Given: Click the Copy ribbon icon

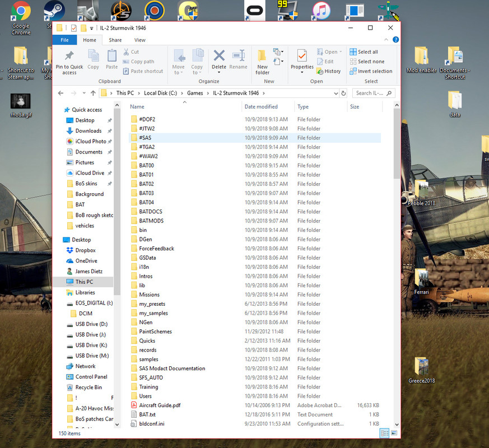Looking at the screenshot, I should pos(93,56).
